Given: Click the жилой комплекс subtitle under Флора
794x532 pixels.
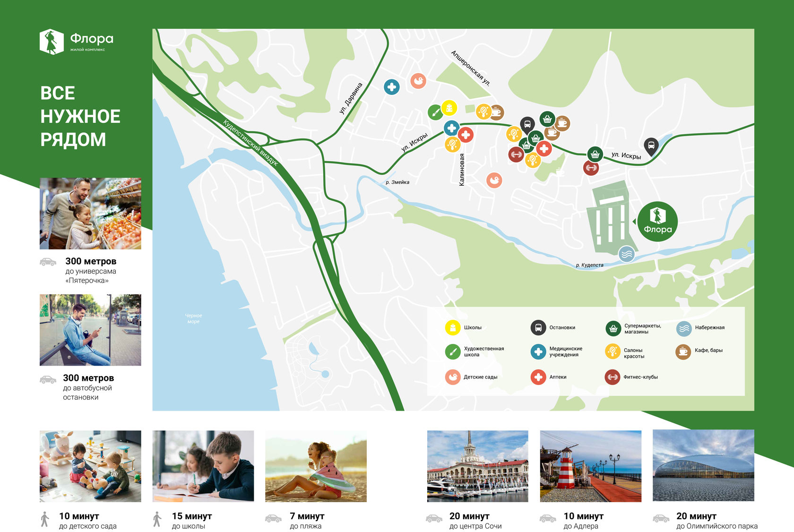Looking at the screenshot, I should (x=87, y=50).
